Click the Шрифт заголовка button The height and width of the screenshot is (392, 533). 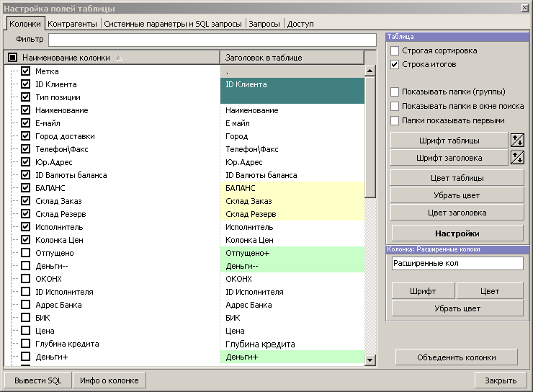tap(449, 158)
